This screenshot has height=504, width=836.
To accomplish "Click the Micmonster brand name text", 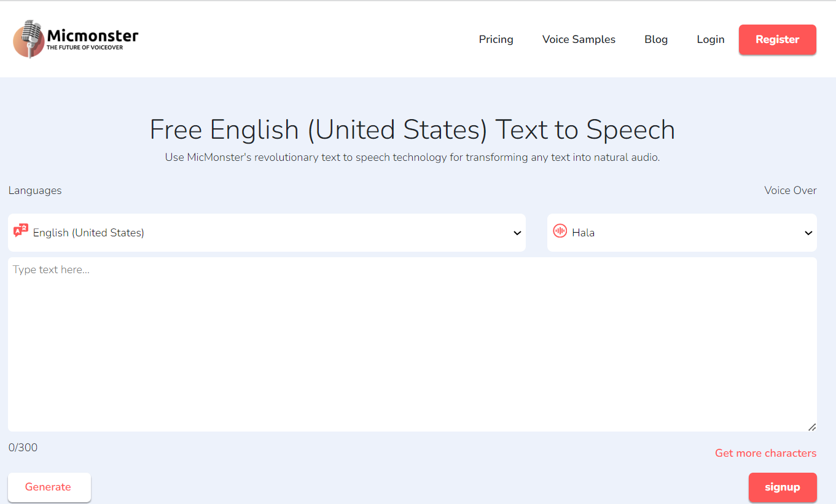I will [93, 36].
